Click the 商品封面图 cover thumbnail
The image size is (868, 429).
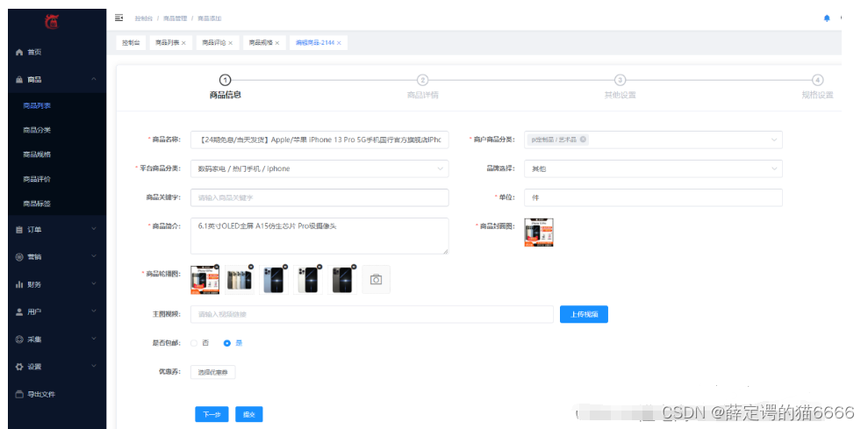pyautogui.click(x=539, y=232)
